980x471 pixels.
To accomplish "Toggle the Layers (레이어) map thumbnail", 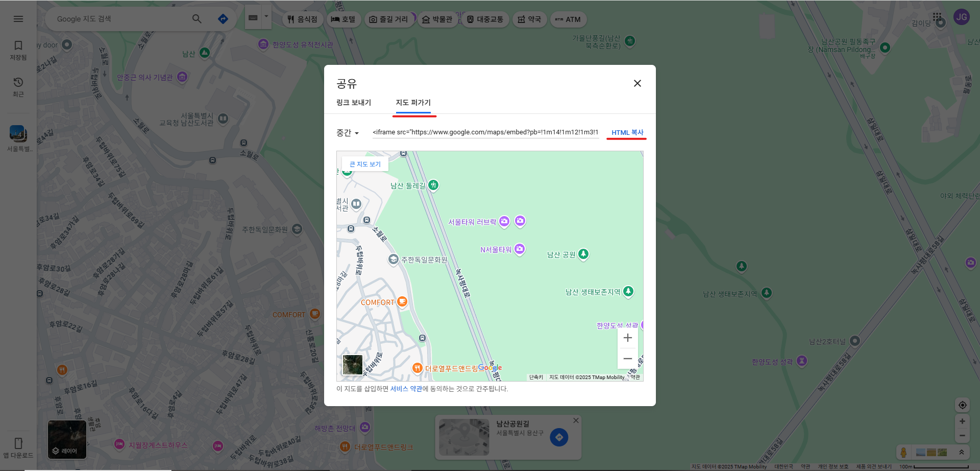I will [67, 439].
